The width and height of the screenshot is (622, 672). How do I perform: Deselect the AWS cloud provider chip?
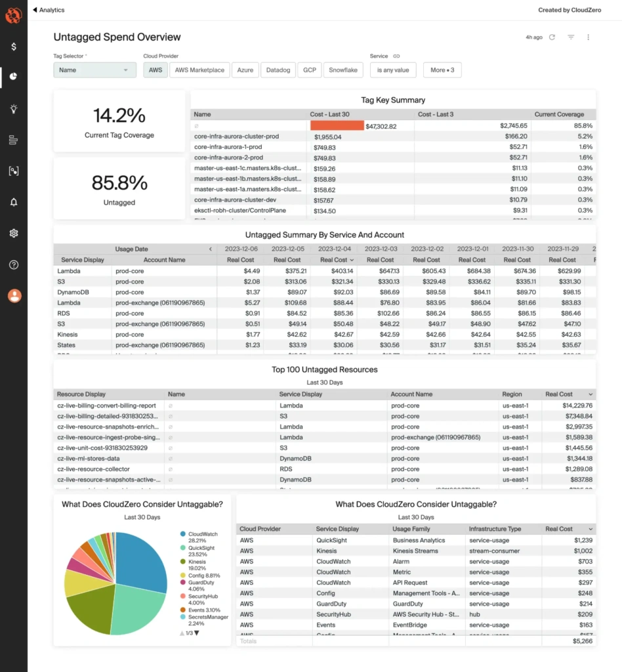point(155,70)
